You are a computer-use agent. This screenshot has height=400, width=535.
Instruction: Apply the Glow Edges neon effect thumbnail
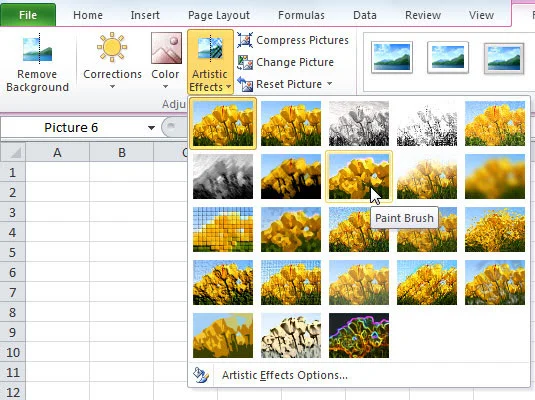tap(359, 335)
